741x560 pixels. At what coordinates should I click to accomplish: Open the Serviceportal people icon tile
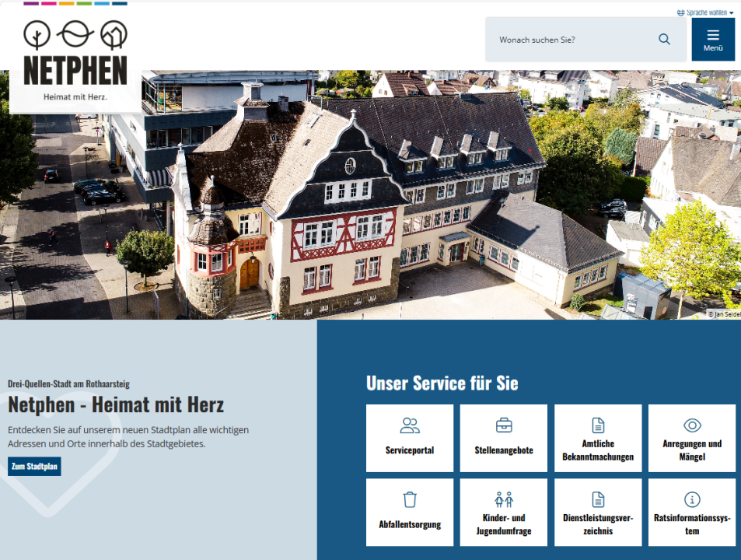tap(410, 425)
